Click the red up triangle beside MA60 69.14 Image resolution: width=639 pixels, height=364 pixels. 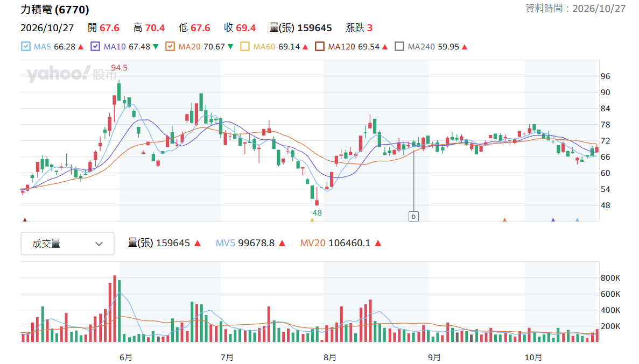(305, 47)
